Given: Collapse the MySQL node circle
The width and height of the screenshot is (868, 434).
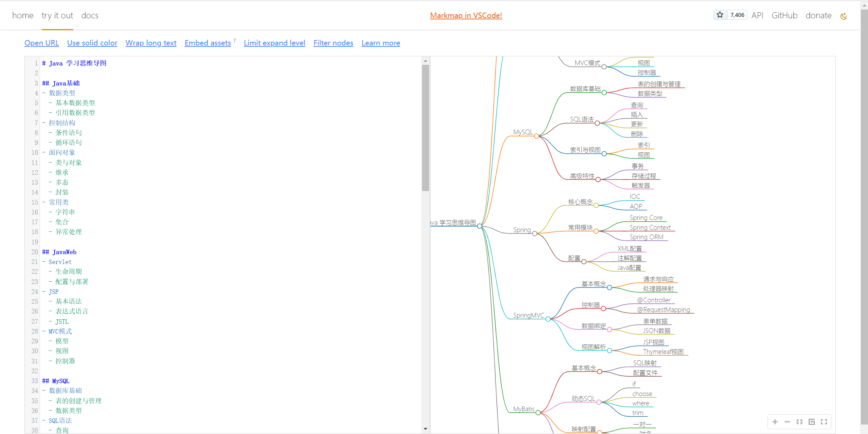Looking at the screenshot, I should (536, 136).
